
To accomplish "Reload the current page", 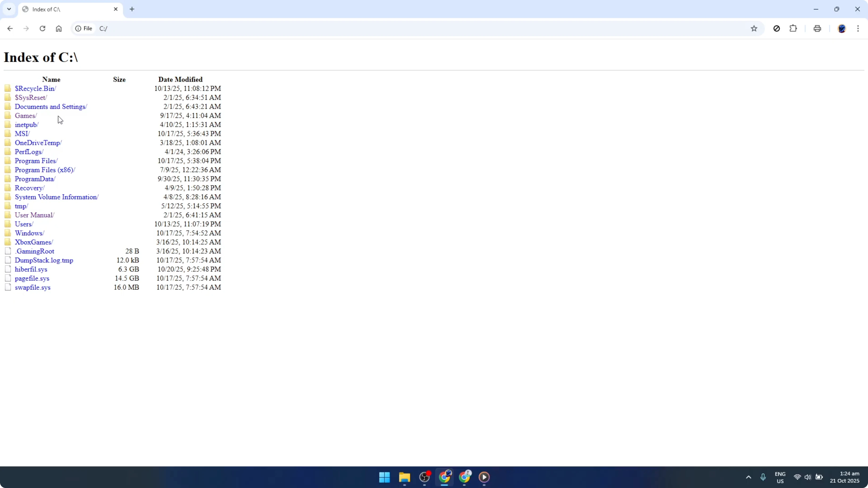I will [42, 29].
